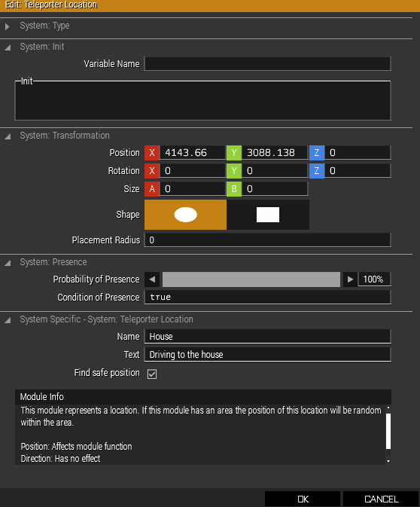Click the CANCEL button
The image size is (420, 507).
(x=381, y=499)
